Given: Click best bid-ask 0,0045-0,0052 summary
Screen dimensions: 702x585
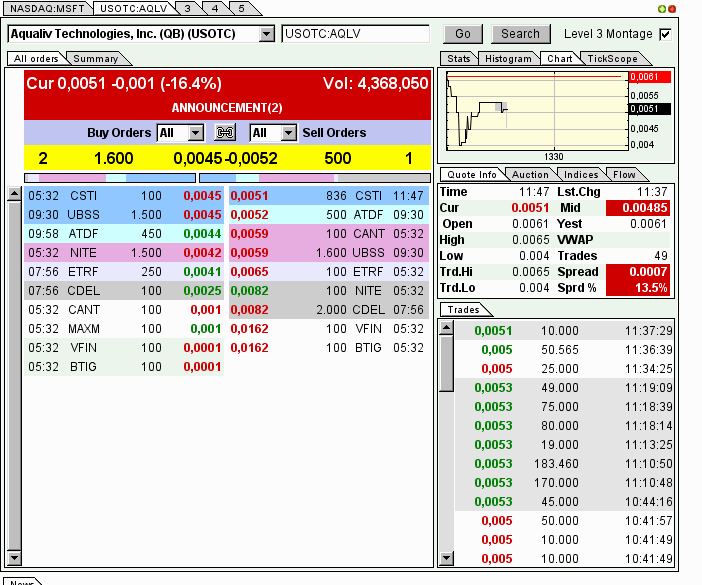Looking at the screenshot, I should click(x=225, y=158).
